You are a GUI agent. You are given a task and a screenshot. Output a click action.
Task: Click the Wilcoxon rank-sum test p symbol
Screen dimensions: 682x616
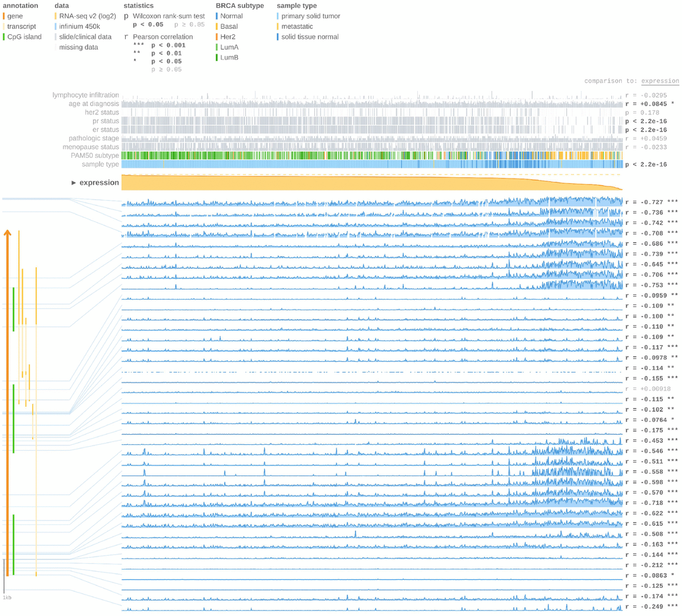(126, 15)
